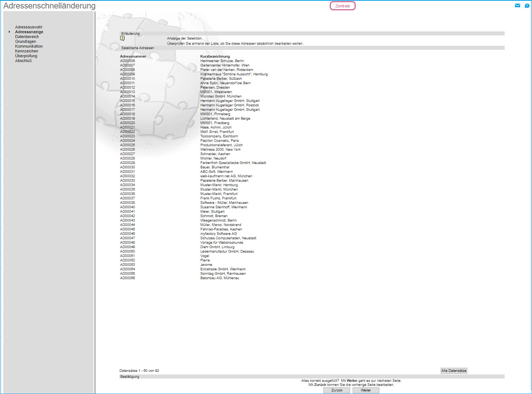This screenshot has width=532, height=394.
Task: Select Bauer, Blumenthal entry
Action: pos(215,167)
